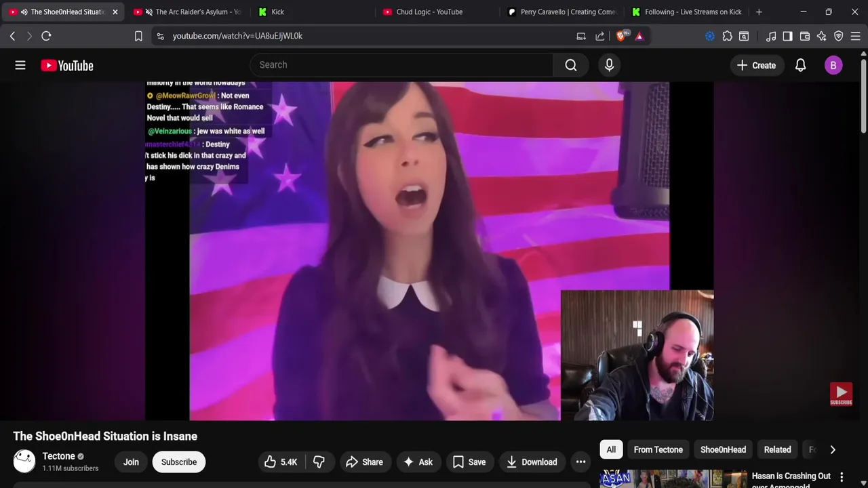The width and height of the screenshot is (868, 488).
Task: Click the search magnifier button
Action: (571, 65)
